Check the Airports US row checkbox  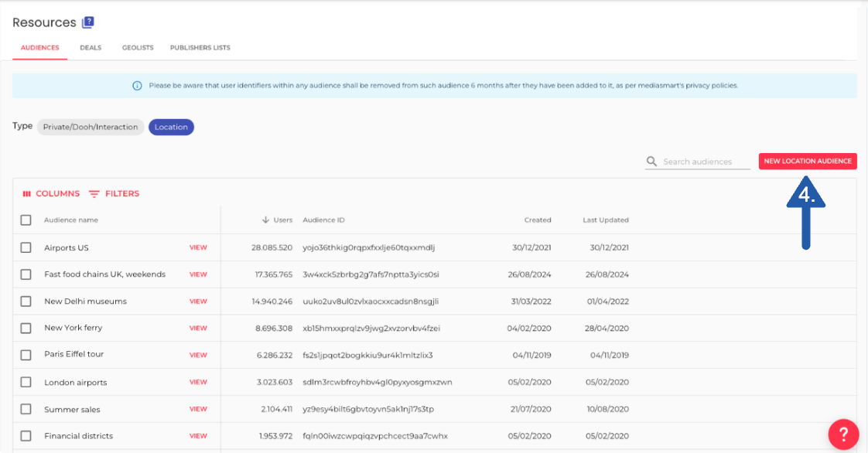click(x=26, y=247)
